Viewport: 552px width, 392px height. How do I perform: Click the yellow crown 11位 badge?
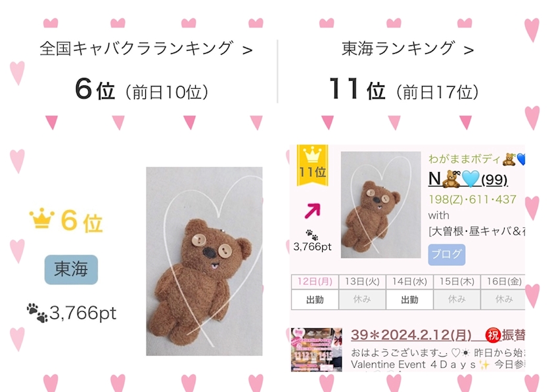(313, 165)
